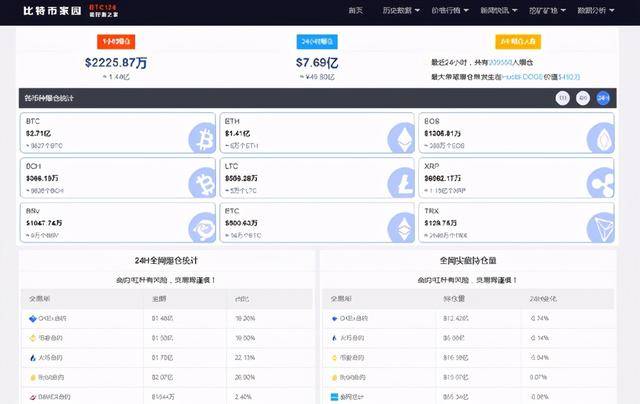Viewport: 640px width, 404px height.
Task: Click the ETC card label
Action: click(232, 211)
